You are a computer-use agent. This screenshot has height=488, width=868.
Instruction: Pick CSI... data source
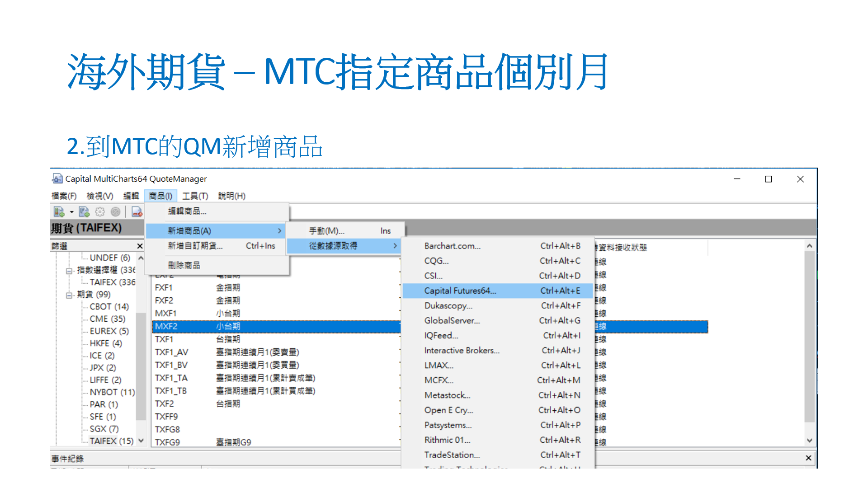(x=498, y=276)
